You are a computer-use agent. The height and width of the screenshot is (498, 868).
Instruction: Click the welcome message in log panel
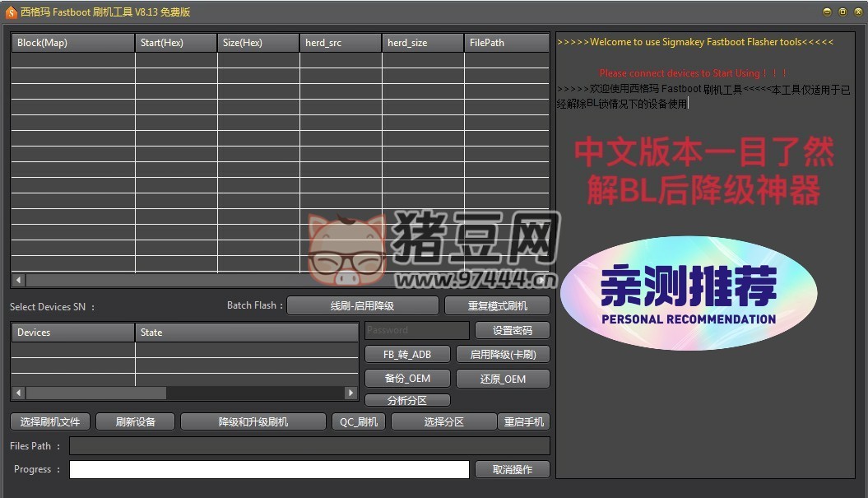coord(695,42)
